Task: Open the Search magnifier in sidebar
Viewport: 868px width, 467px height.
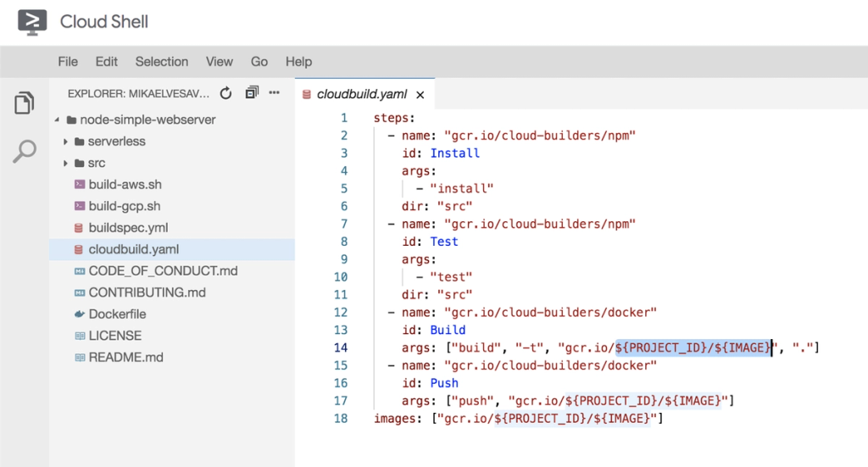Action: [x=25, y=151]
